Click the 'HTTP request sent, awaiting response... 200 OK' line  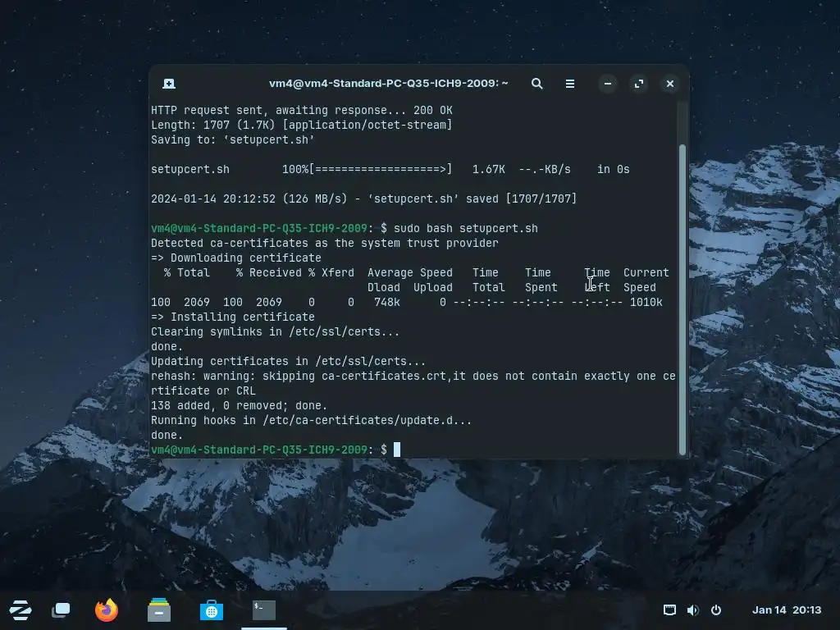(x=302, y=111)
